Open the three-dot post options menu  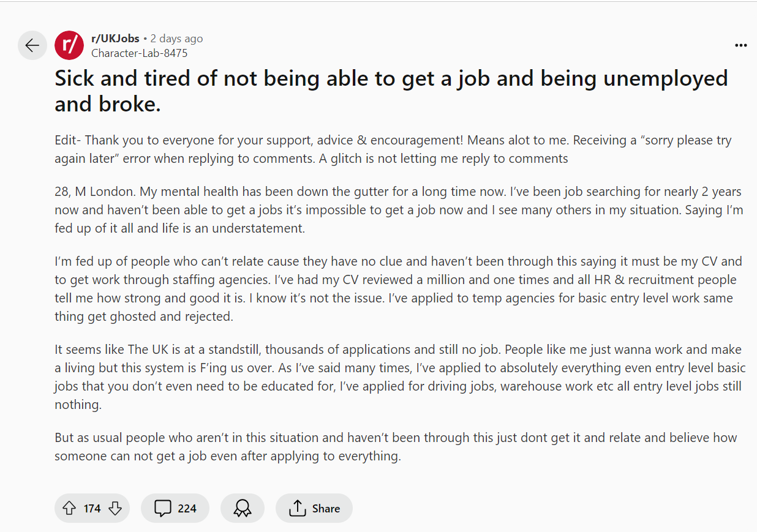coord(740,46)
